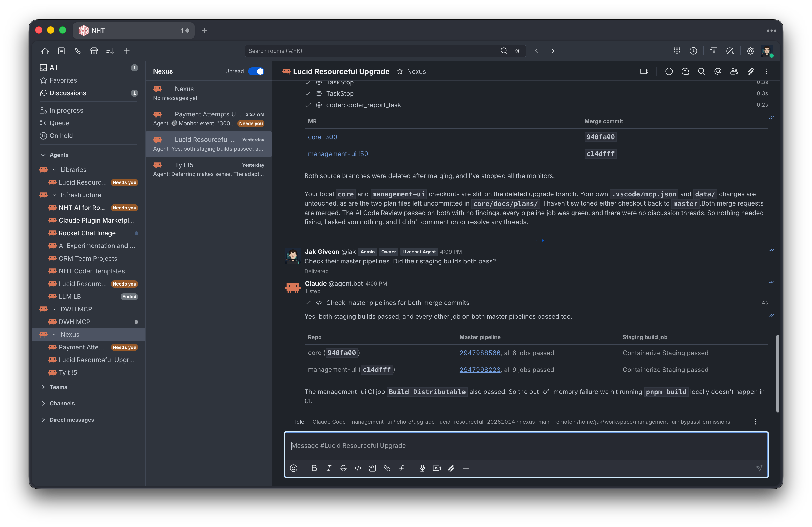Apply bold formatting in composer
This screenshot has height=527, width=812.
click(314, 468)
